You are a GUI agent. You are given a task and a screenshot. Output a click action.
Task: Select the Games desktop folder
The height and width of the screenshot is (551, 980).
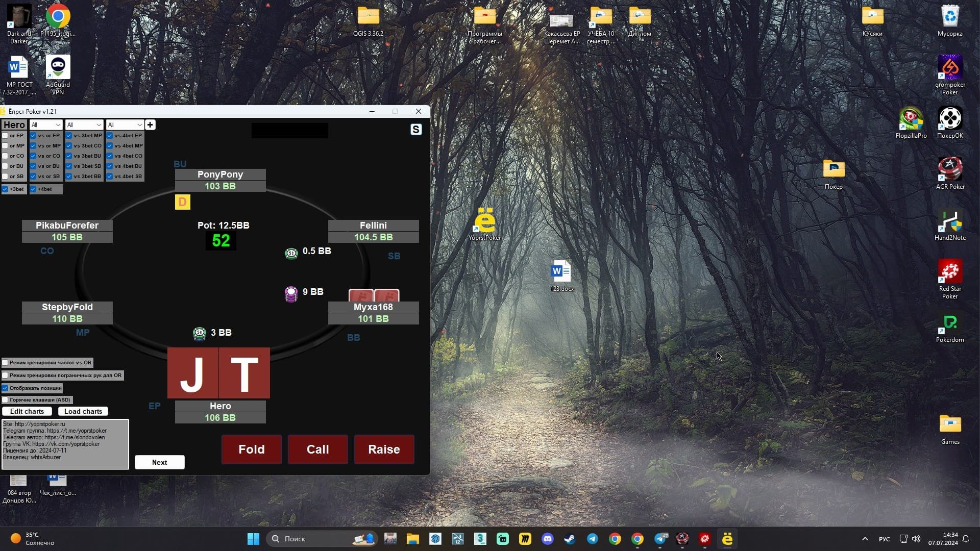pos(950,429)
